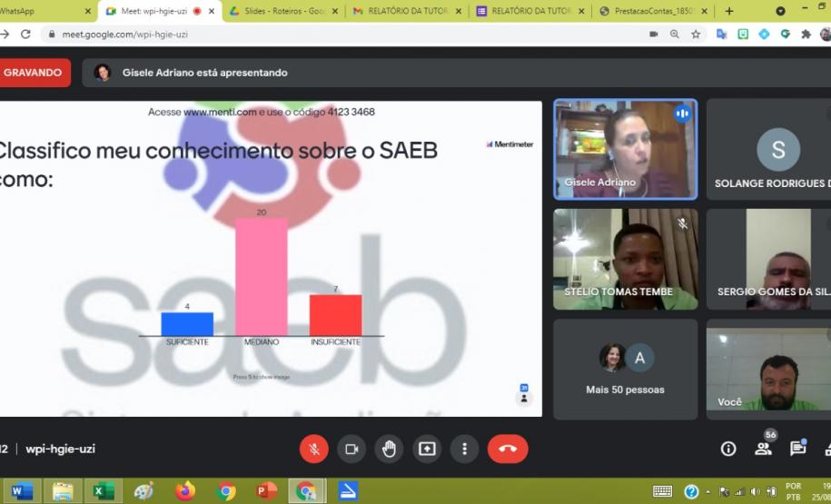Open the meeting details info icon
831x504 pixels.
coord(727,449)
